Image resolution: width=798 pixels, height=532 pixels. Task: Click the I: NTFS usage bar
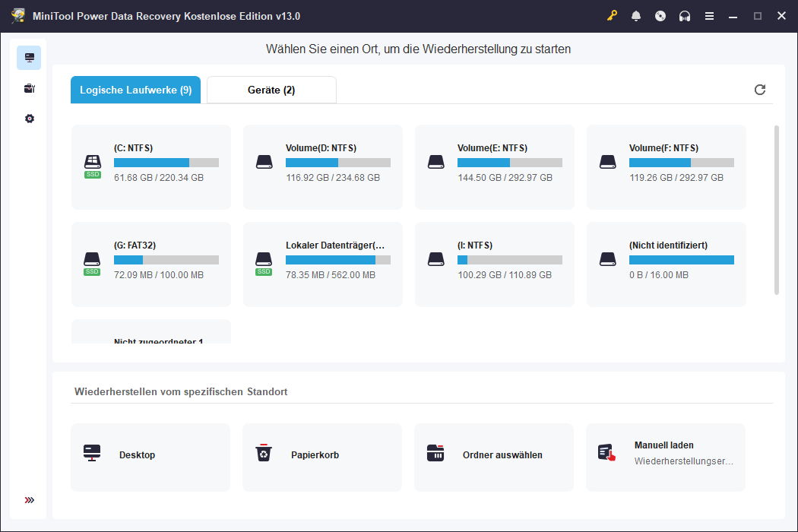pyautogui.click(x=510, y=260)
